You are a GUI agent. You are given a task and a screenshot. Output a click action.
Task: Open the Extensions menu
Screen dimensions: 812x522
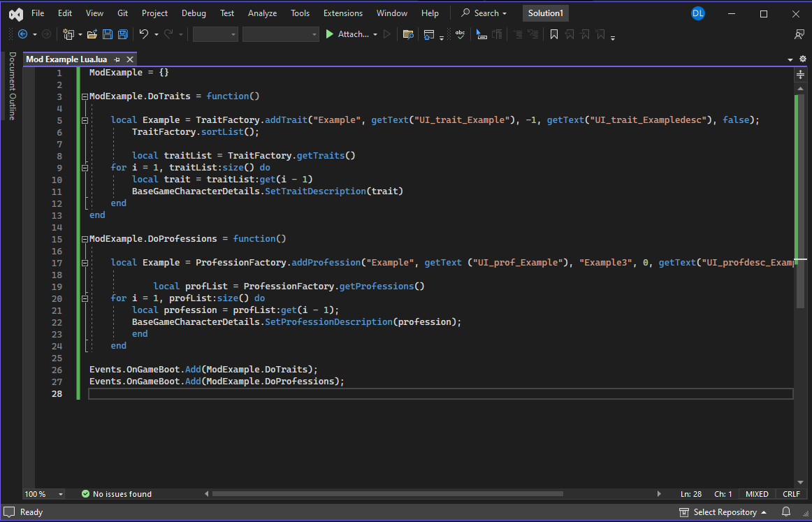coord(343,13)
